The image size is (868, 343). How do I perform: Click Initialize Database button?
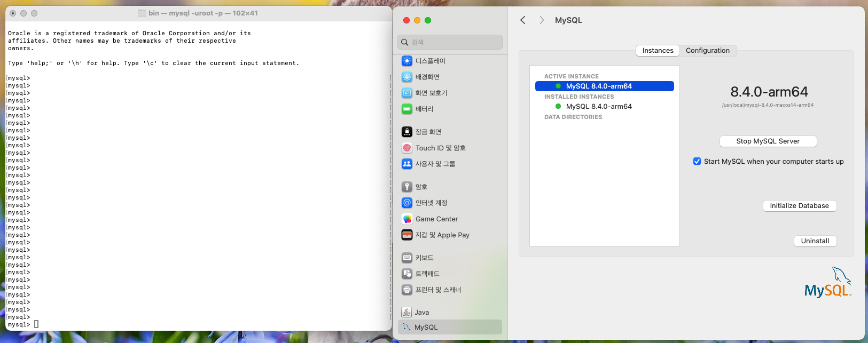(x=800, y=206)
